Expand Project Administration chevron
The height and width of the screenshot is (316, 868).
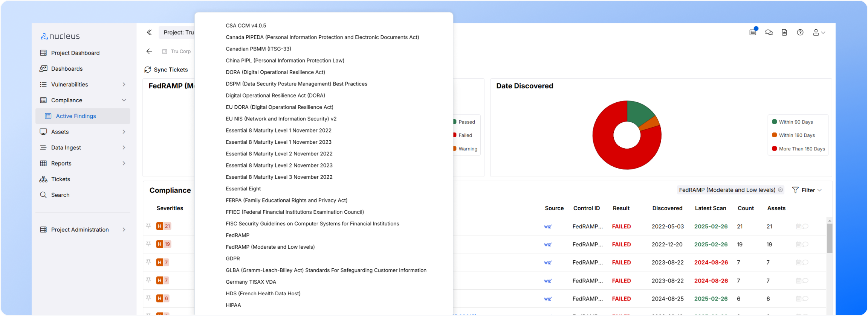[x=124, y=230]
